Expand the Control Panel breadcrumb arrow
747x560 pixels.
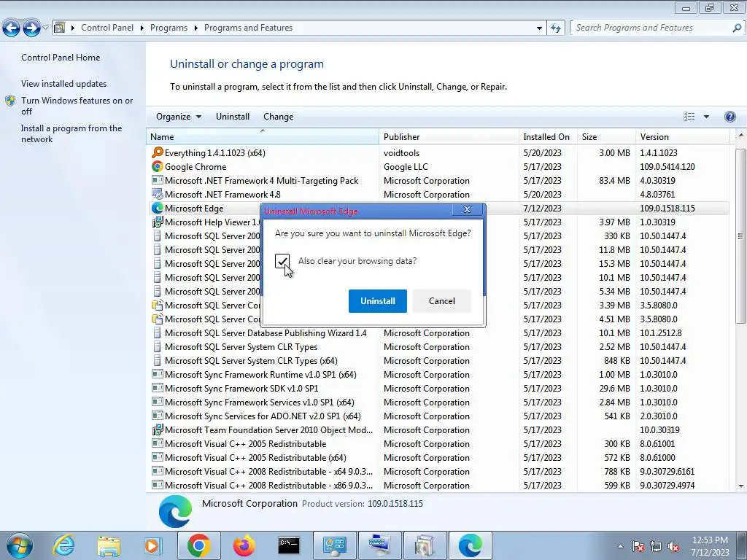(x=142, y=28)
